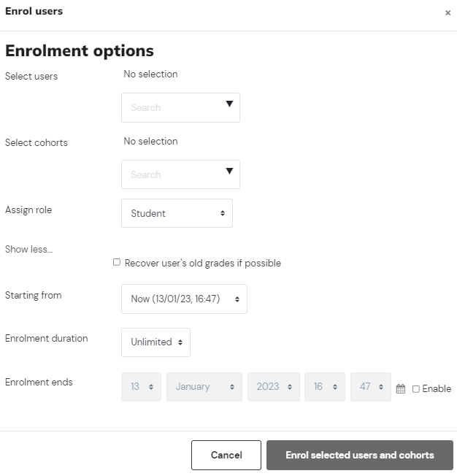This screenshot has height=476, width=457.
Task: Click the Cancel button
Action: (x=226, y=455)
